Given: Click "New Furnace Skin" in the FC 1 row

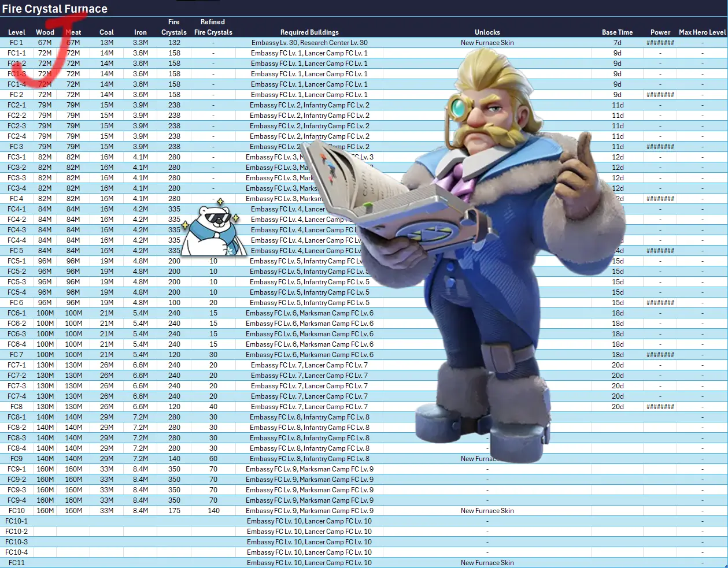Looking at the screenshot, I should coord(487,43).
